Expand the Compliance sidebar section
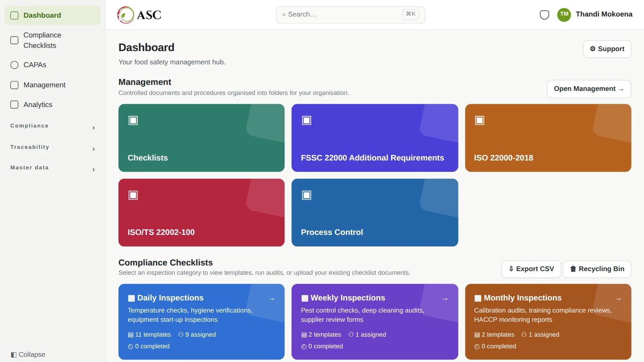 53,127
